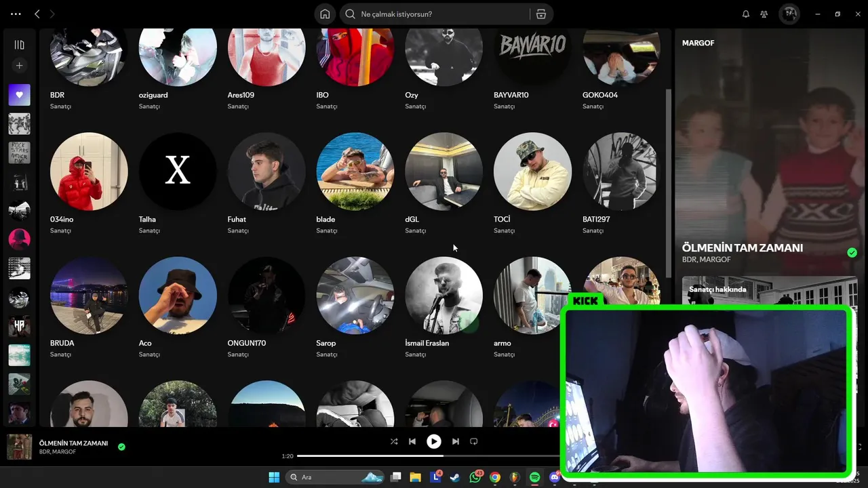Click the Windows taskbar search 'Ara'

(336, 477)
